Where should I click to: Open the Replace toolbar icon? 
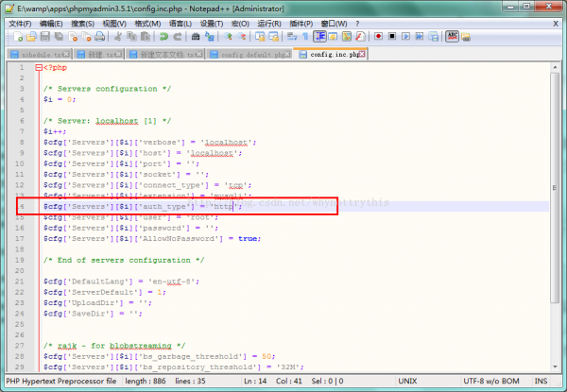click(x=210, y=37)
